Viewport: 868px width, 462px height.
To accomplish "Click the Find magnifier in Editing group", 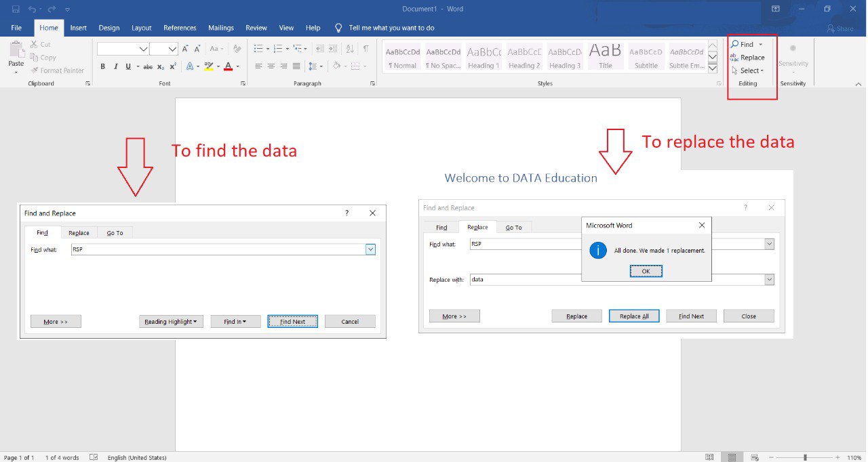I will (735, 44).
